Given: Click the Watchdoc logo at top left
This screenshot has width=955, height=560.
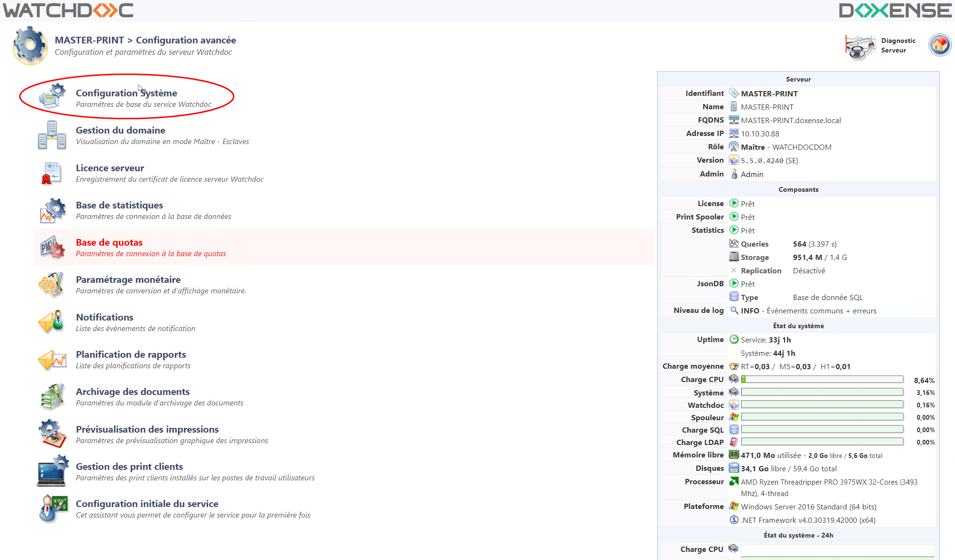Looking at the screenshot, I should point(68,10).
